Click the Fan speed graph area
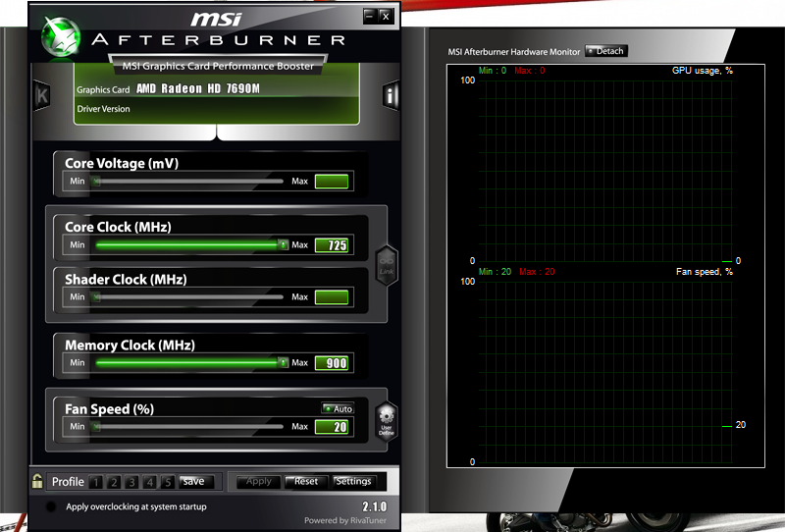 click(x=605, y=372)
